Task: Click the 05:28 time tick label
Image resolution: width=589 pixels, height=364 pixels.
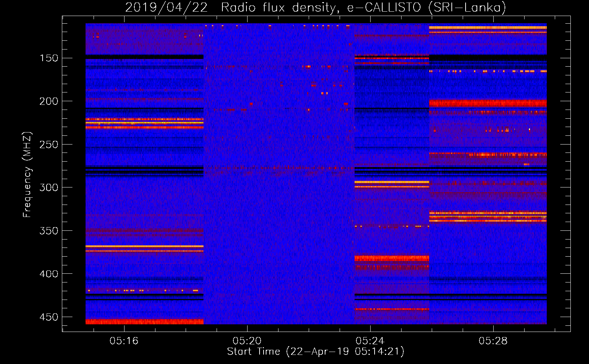Action: 493,341
